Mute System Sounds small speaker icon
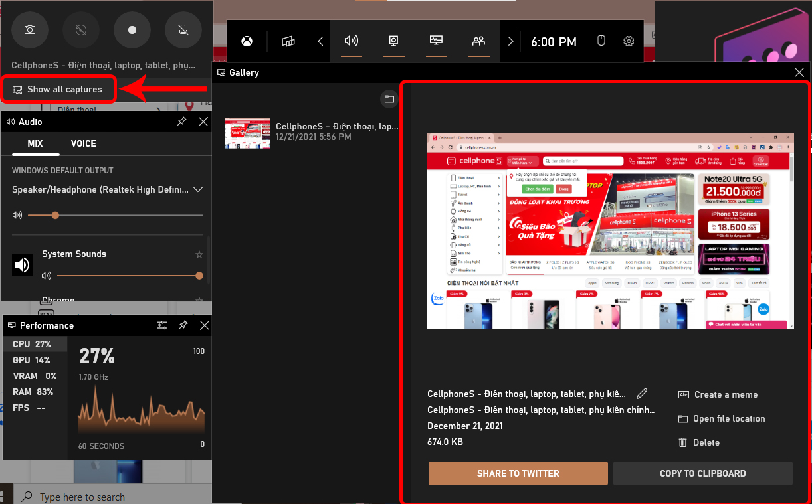The image size is (812, 504). click(47, 276)
